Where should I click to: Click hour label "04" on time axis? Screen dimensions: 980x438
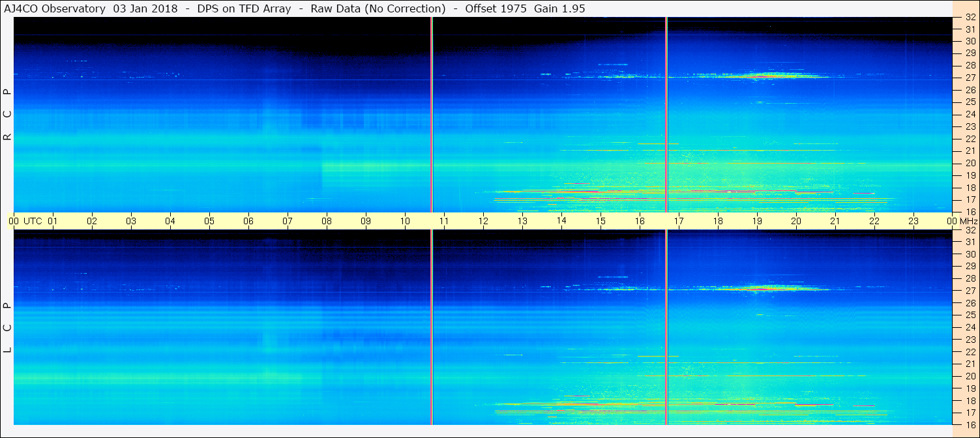(x=170, y=221)
